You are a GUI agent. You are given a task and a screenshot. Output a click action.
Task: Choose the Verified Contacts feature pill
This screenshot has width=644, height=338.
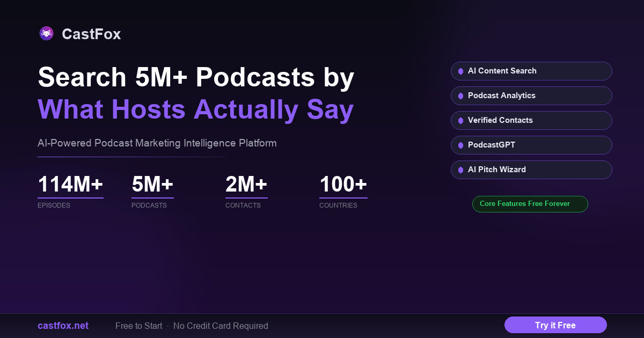pos(531,120)
